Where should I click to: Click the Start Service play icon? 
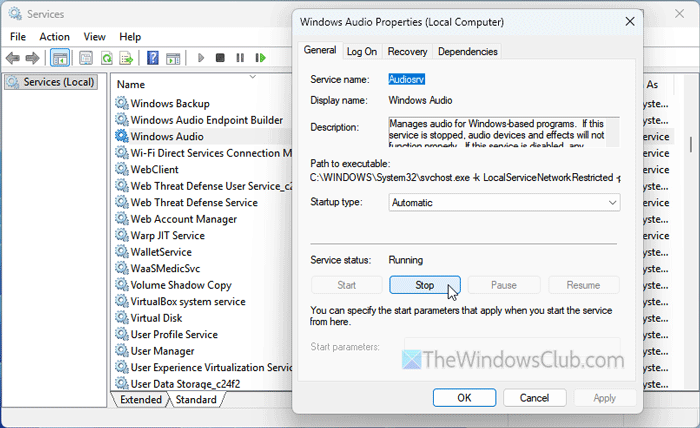coord(201,58)
